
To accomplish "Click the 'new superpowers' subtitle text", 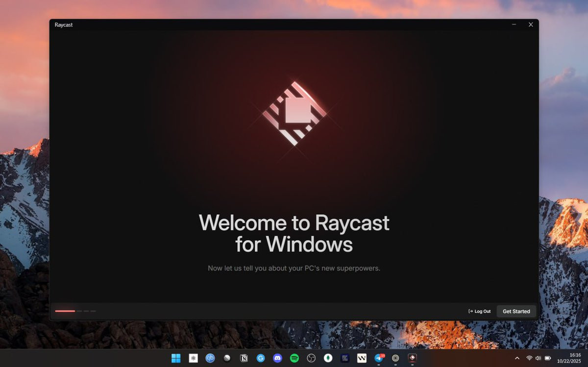I will point(294,268).
